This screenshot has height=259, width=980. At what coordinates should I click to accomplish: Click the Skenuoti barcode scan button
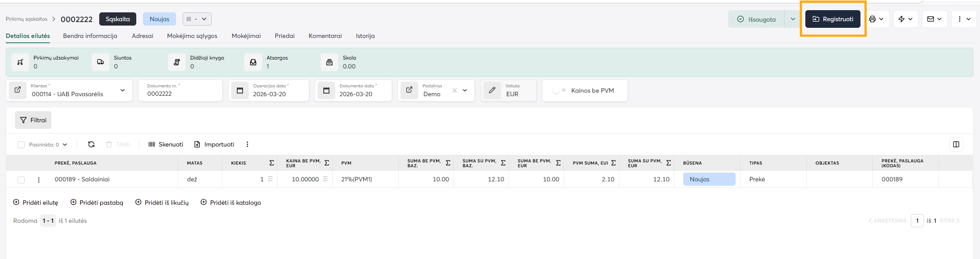(x=166, y=144)
